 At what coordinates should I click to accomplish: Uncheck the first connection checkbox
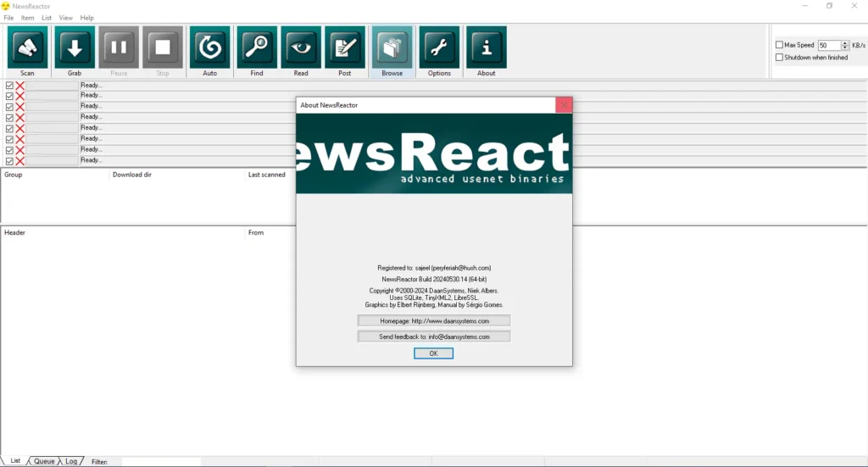9,86
